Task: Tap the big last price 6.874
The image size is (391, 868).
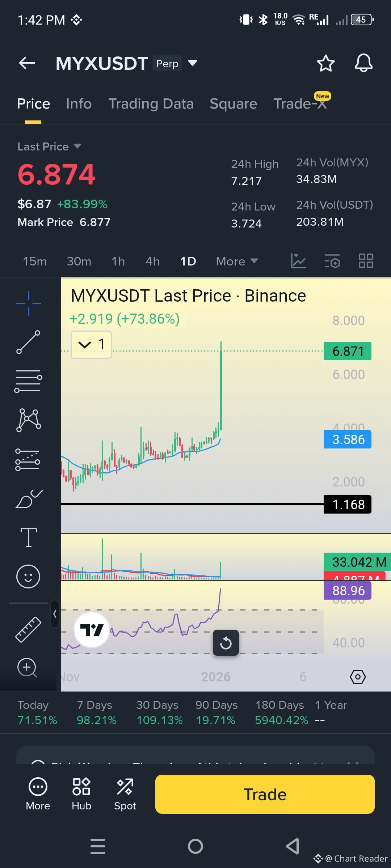Action: click(x=56, y=175)
